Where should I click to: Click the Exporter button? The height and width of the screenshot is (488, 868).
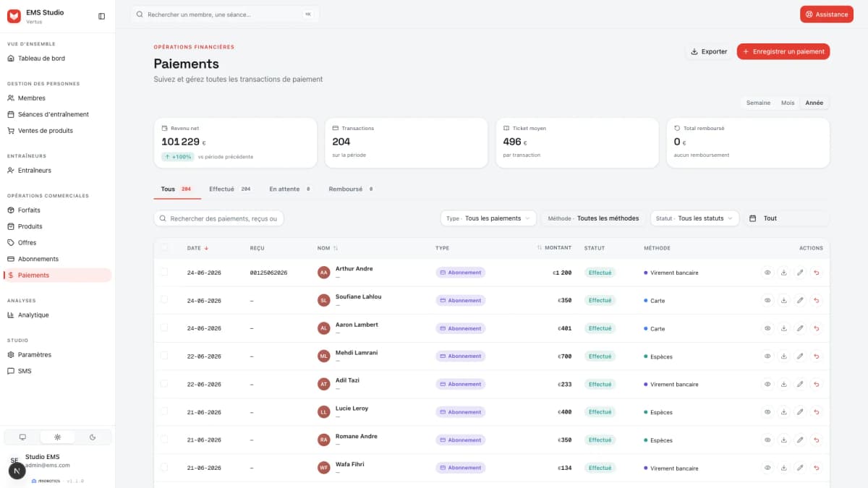coord(709,51)
